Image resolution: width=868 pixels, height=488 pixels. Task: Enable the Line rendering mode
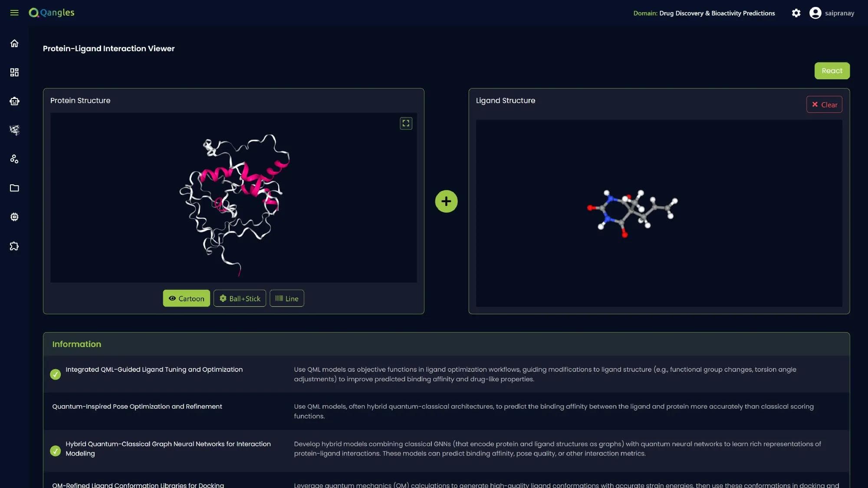[x=286, y=298]
